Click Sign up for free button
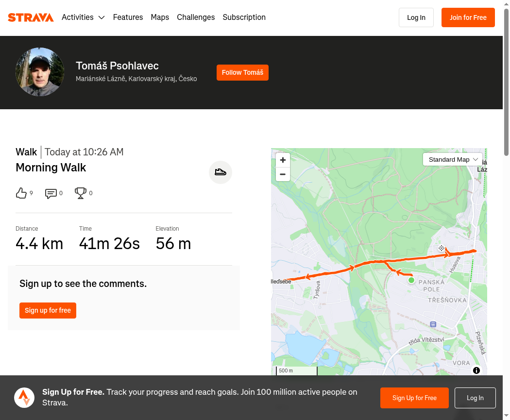 pyautogui.click(x=48, y=310)
